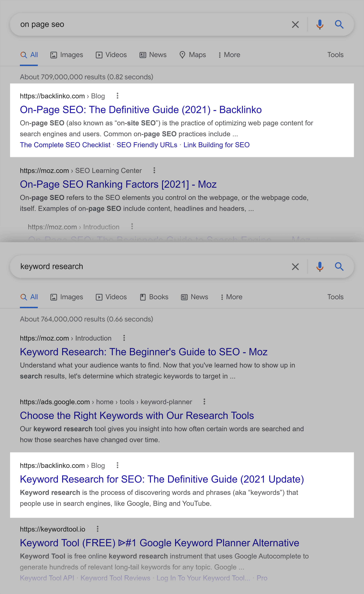Open 'Keyword Research: The Beginner's Guide to SEO'
The image size is (364, 594).
[x=144, y=352]
